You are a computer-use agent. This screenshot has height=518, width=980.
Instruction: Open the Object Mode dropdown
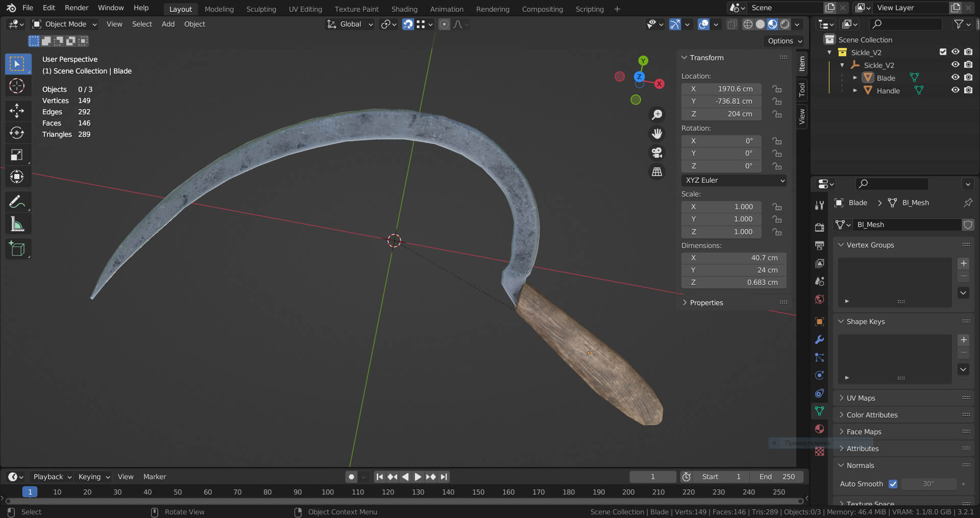pos(64,24)
